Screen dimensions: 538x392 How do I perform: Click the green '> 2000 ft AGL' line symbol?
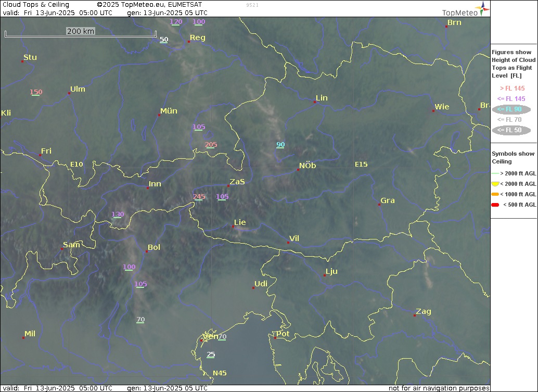click(495, 174)
